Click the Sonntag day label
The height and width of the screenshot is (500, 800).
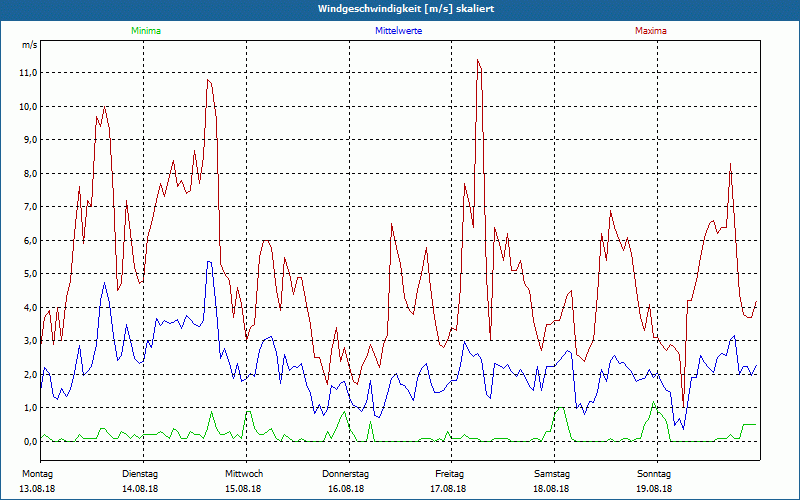click(x=654, y=474)
